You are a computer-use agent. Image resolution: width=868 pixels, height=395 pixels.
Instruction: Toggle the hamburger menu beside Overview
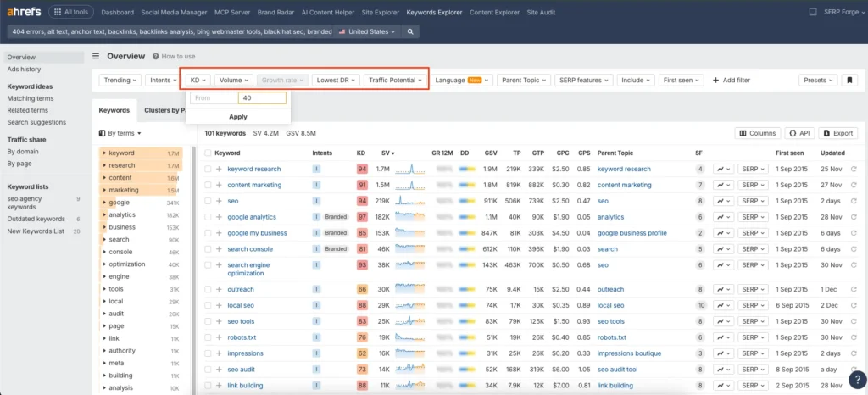(96, 56)
